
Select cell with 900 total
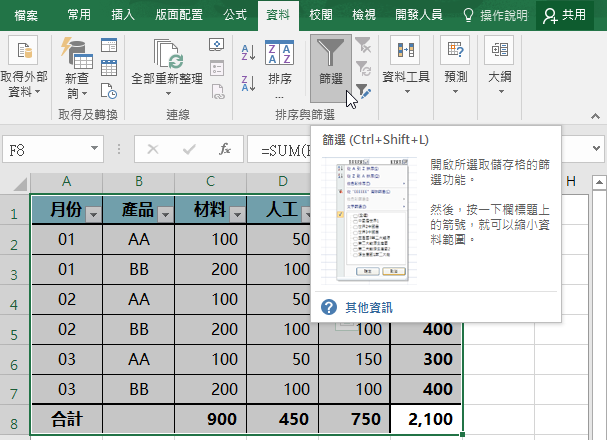(x=211, y=419)
